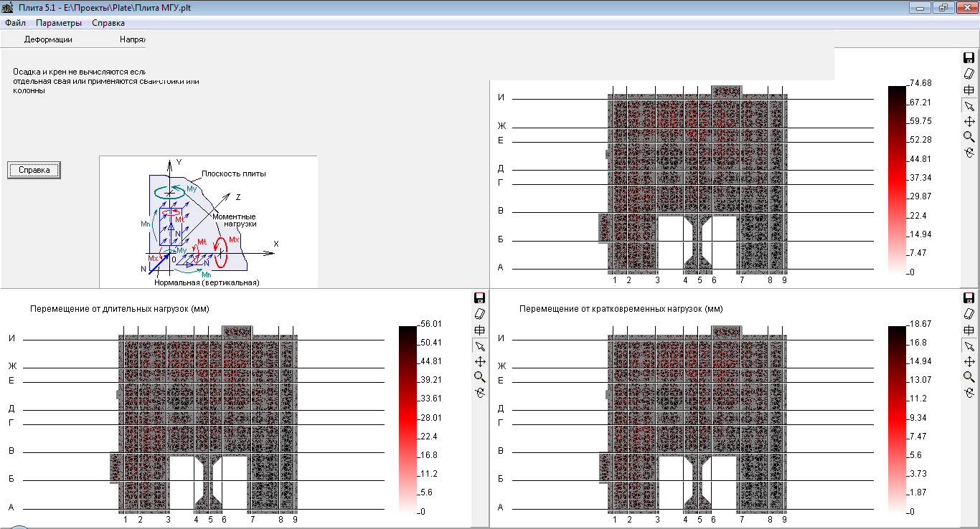Click the long-term loads color scale bar
The width and height of the screenshot is (980, 529).
[x=407, y=419]
